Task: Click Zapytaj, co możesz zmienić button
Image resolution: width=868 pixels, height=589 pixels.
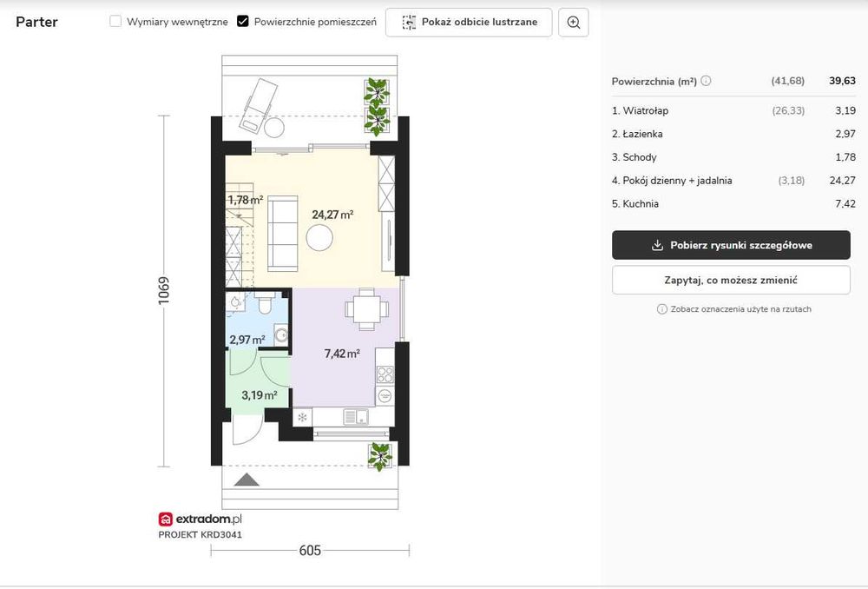Action: click(731, 280)
